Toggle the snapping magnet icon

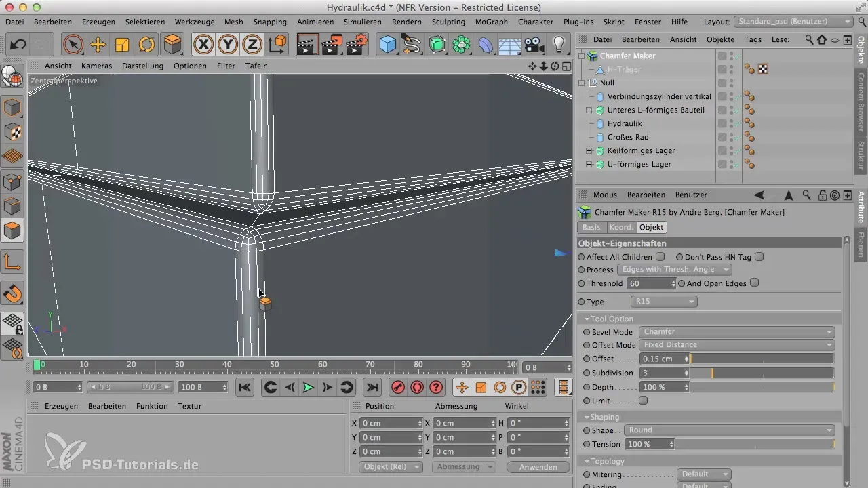[x=12, y=293]
